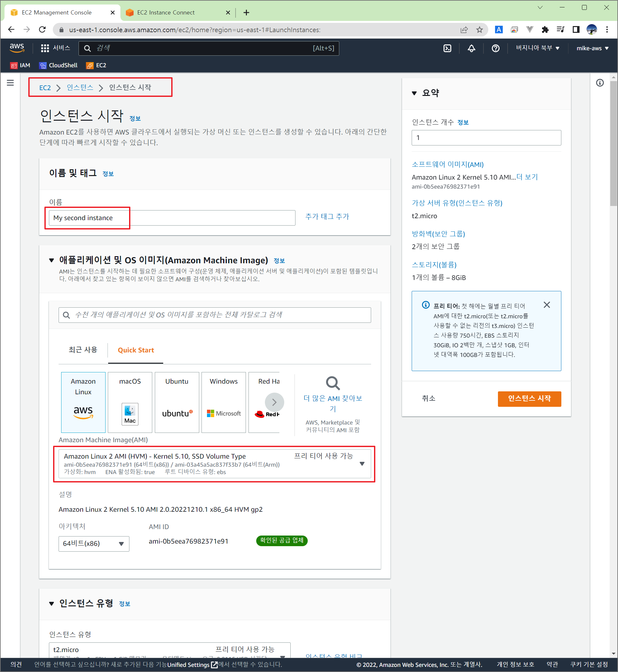Open the 가상 서버 유형 summary link

click(457, 203)
